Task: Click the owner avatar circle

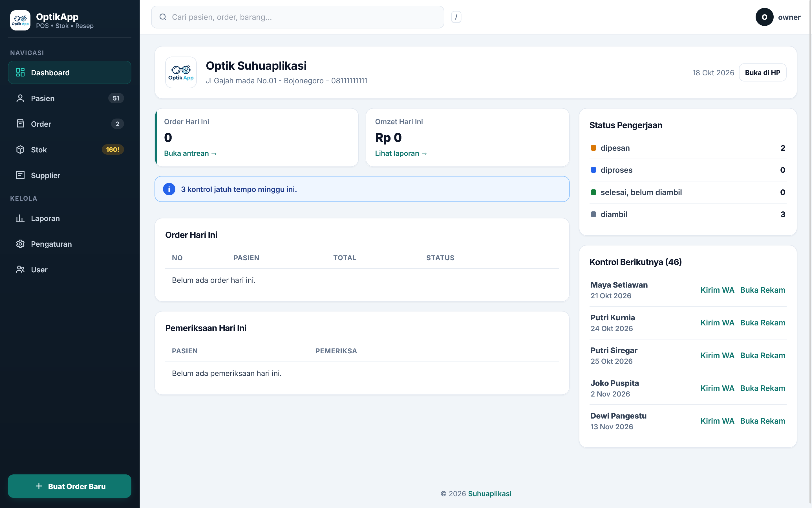Action: [x=764, y=17]
